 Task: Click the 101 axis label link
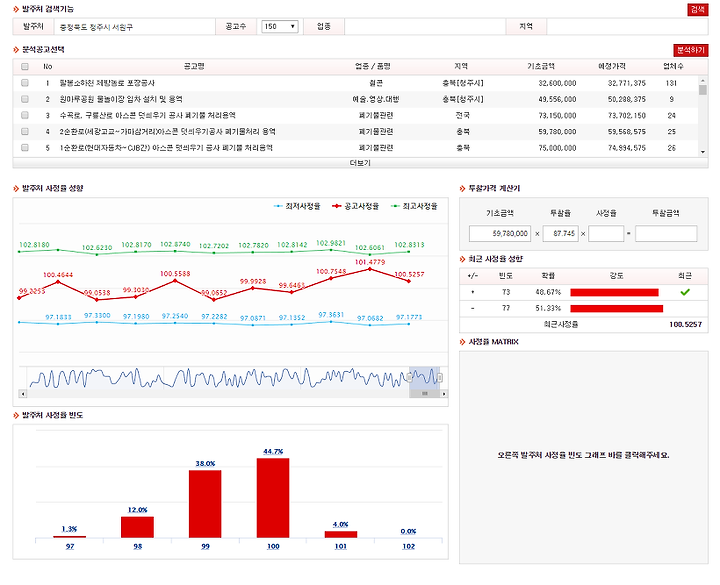tap(341, 546)
